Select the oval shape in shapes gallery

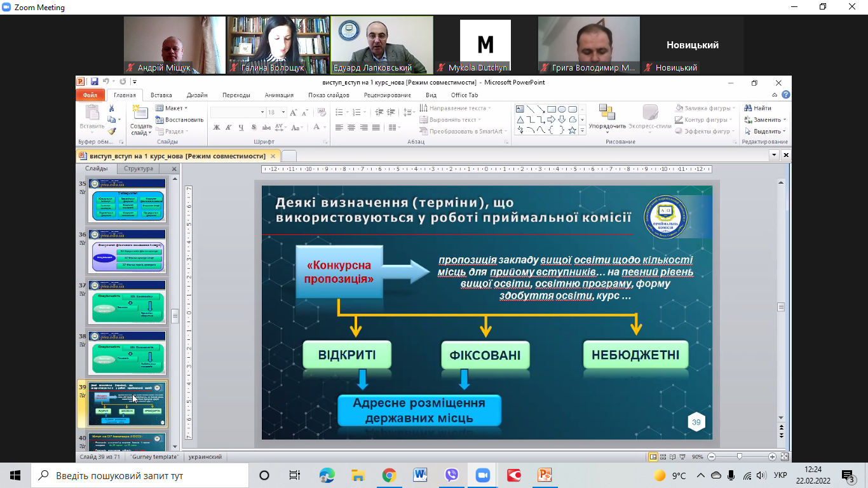562,109
